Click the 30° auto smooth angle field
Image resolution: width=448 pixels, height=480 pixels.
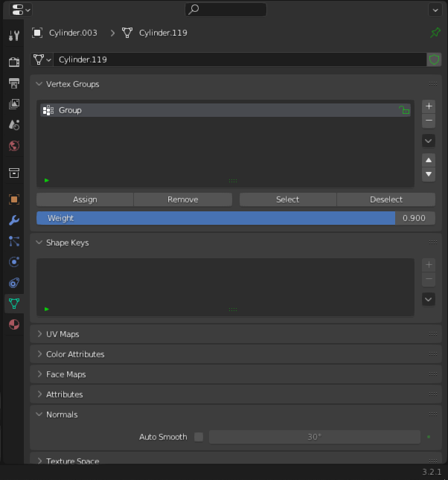(315, 437)
